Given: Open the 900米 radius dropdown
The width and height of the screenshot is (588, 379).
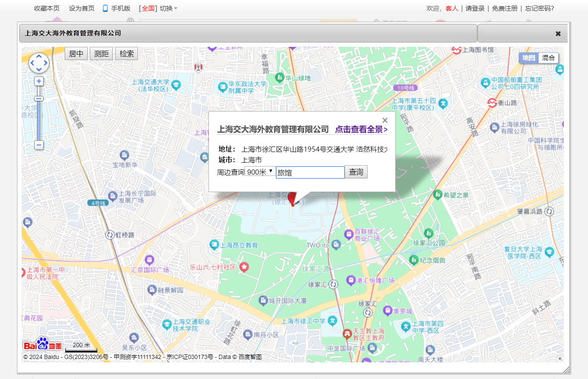Looking at the screenshot, I should pyautogui.click(x=260, y=172).
